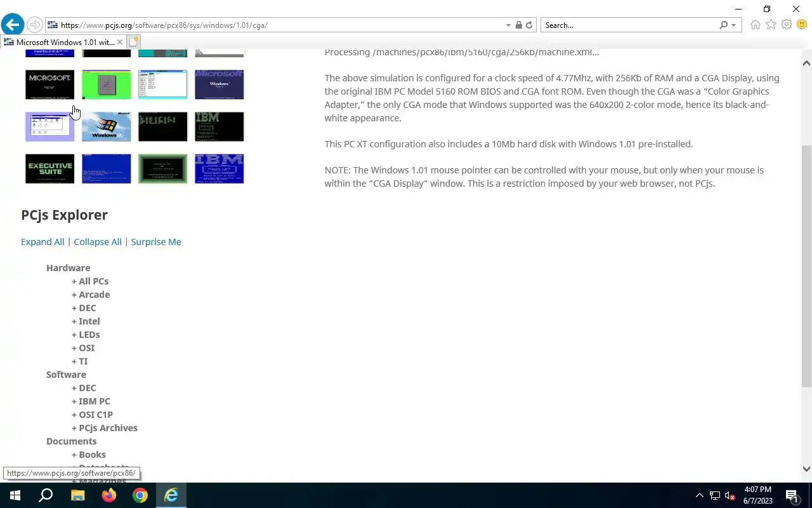The height and width of the screenshot is (508, 812).
Task: Click the security lock icon in address bar
Action: pos(518,25)
